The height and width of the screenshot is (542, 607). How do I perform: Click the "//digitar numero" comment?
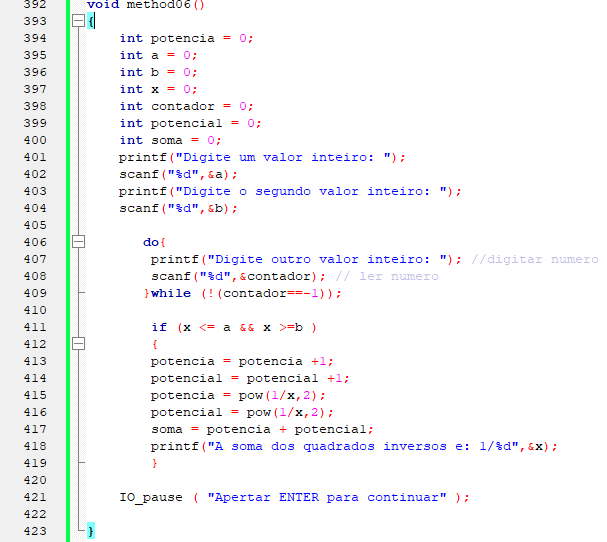(x=535, y=259)
